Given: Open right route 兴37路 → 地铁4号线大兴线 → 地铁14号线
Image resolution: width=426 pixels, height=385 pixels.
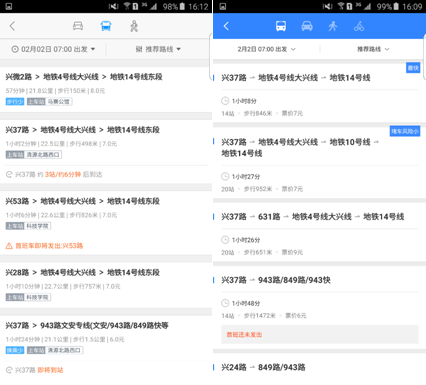Looking at the screenshot, I should [319, 93].
